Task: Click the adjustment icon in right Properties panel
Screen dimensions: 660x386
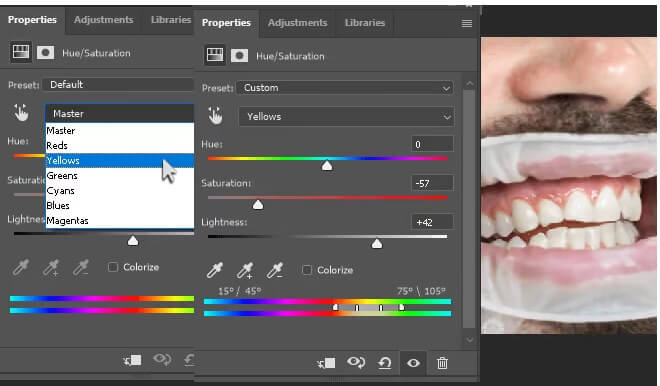Action: coord(215,55)
